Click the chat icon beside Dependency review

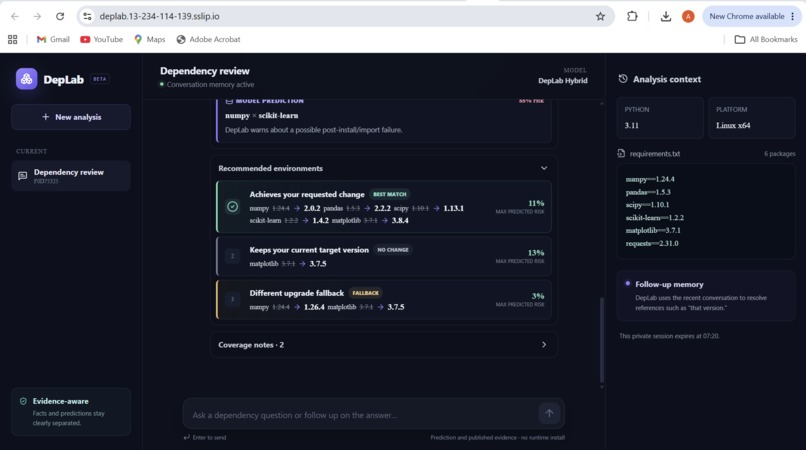tap(23, 176)
